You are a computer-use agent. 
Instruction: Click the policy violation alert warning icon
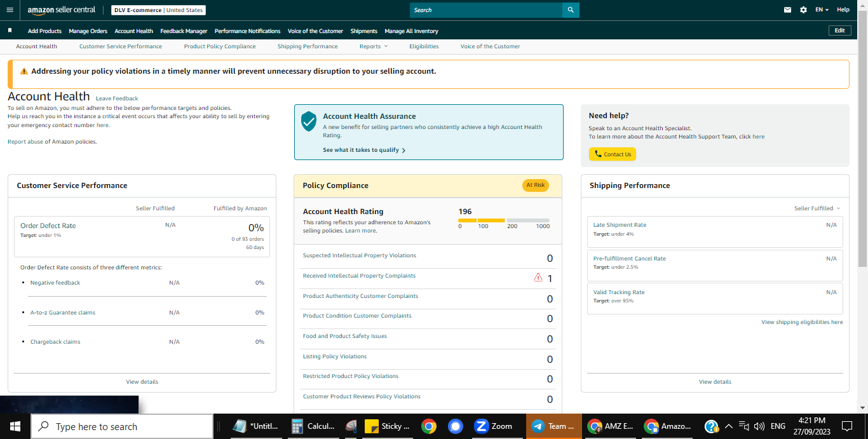click(x=24, y=71)
